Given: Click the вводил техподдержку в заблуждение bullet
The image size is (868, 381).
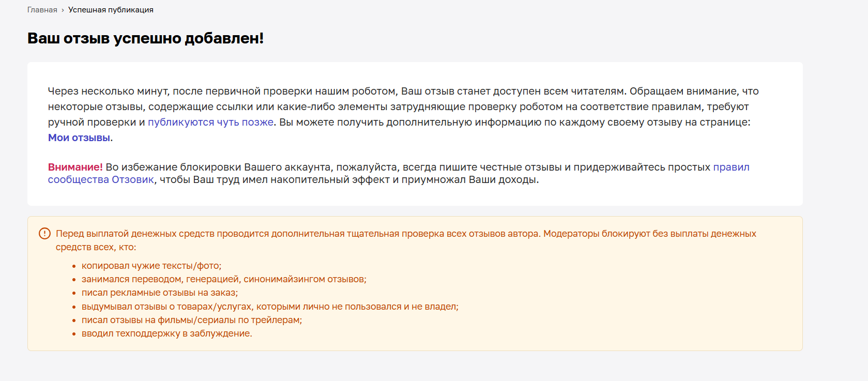Looking at the screenshot, I should click(x=167, y=333).
